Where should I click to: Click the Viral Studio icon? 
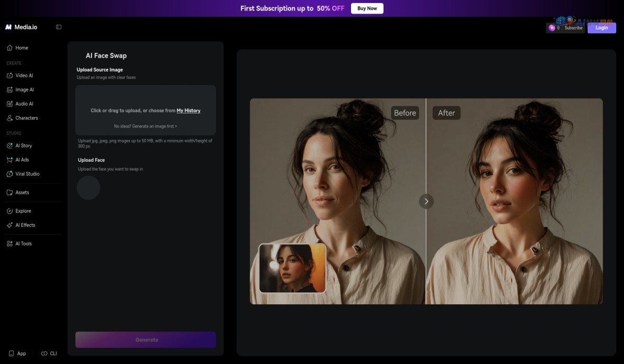pos(10,174)
